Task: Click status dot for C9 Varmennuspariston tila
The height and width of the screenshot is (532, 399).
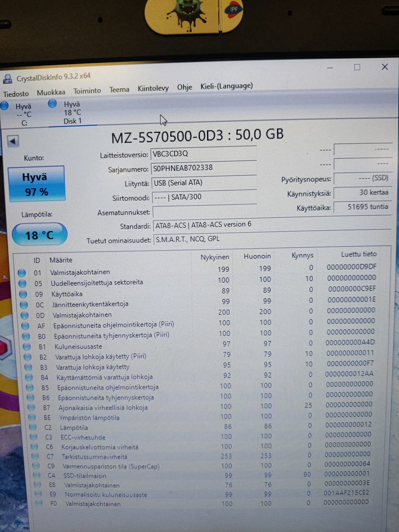Action: [36, 466]
